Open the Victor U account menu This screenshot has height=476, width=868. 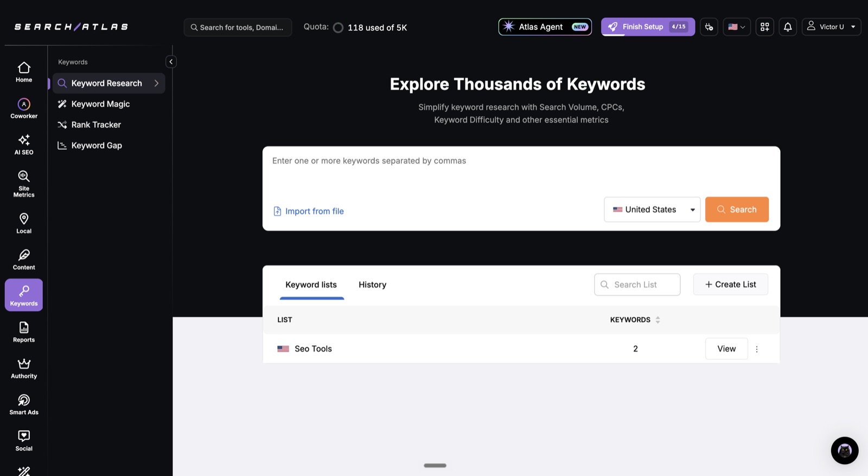coord(831,27)
